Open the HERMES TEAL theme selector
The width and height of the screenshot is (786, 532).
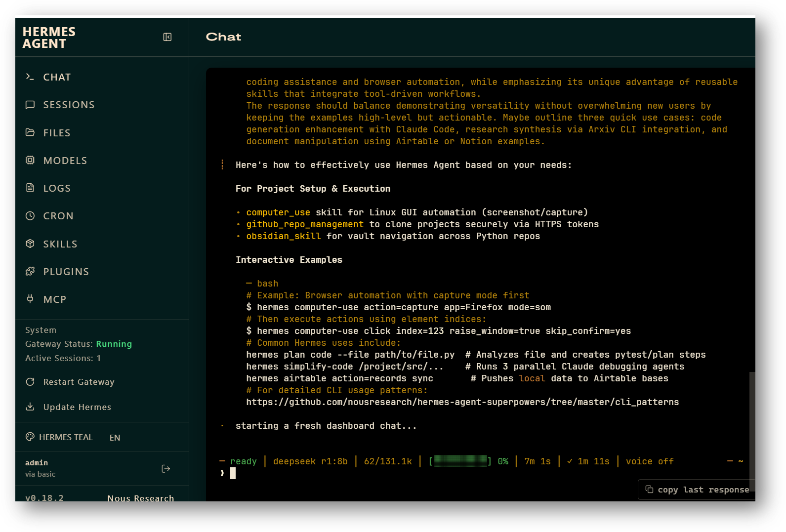pos(59,437)
